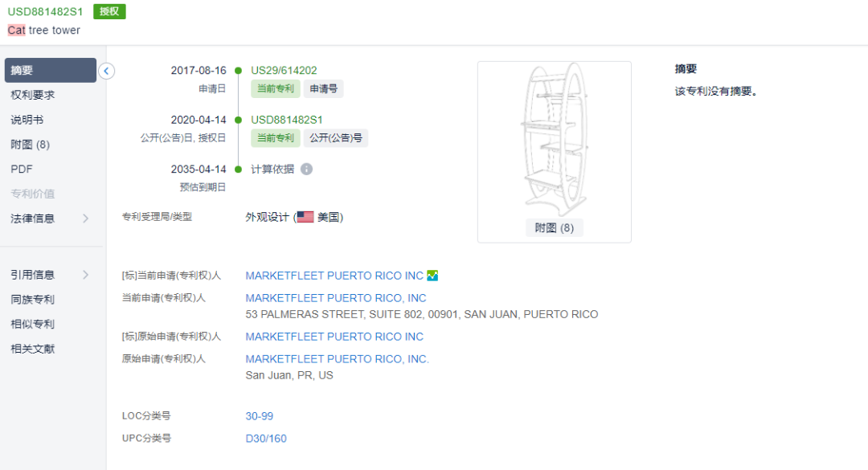Open LOC classification 30-99 link
The width and height of the screenshot is (868, 470).
tap(259, 415)
